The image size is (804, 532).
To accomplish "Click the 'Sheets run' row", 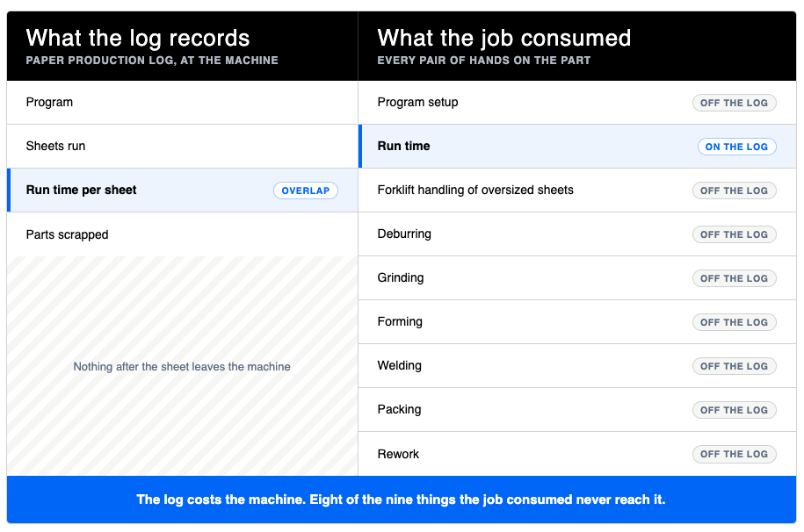I will point(182,146).
